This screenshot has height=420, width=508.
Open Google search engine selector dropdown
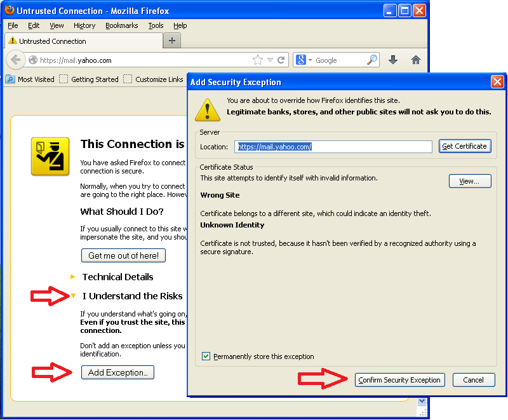pyautogui.click(x=310, y=60)
